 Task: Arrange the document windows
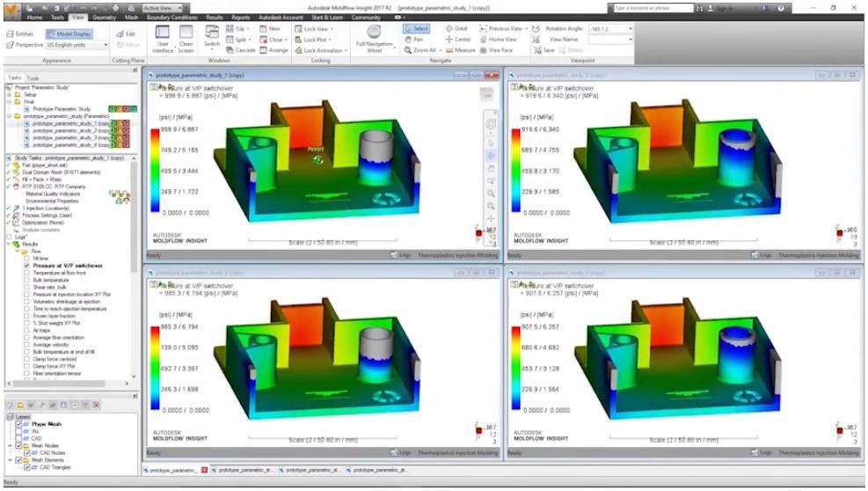(x=274, y=50)
